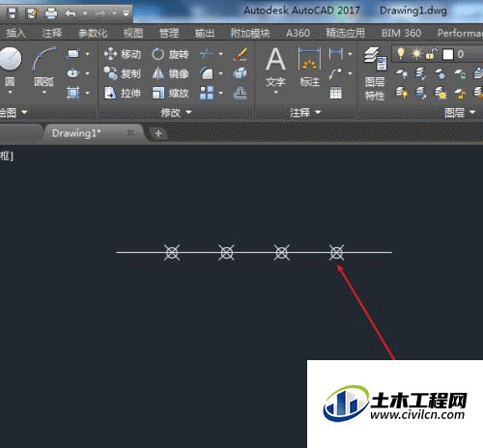Open Customize Quick Access Toolbar dropdown
Image resolution: width=483 pixels, height=448 pixels.
pos(126,14)
